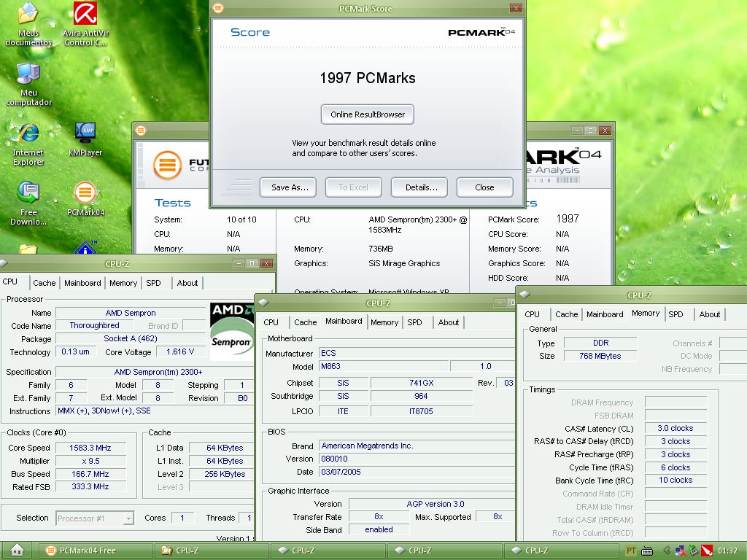Click the 1997 PCMarks score text

pyautogui.click(x=368, y=78)
